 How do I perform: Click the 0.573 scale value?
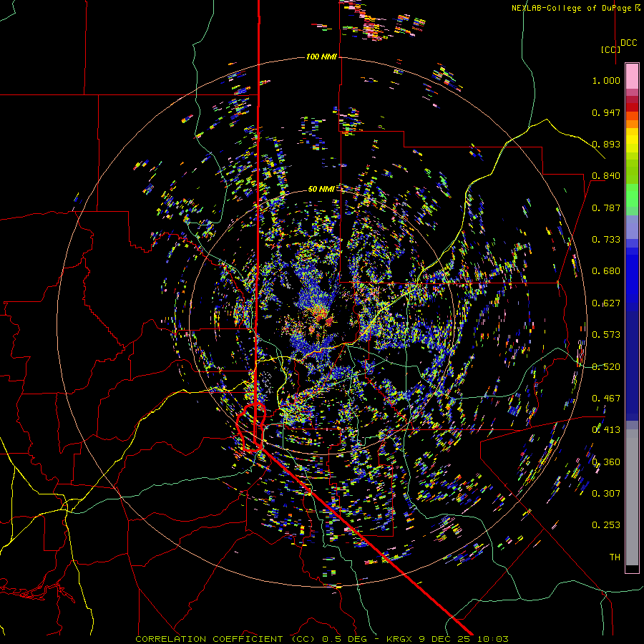pos(606,335)
